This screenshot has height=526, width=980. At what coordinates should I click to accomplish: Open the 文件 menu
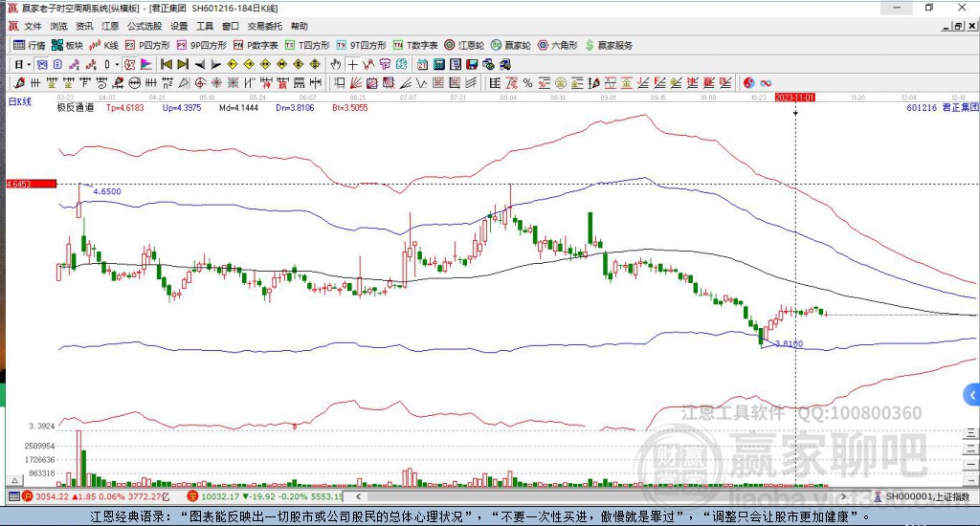33,26
